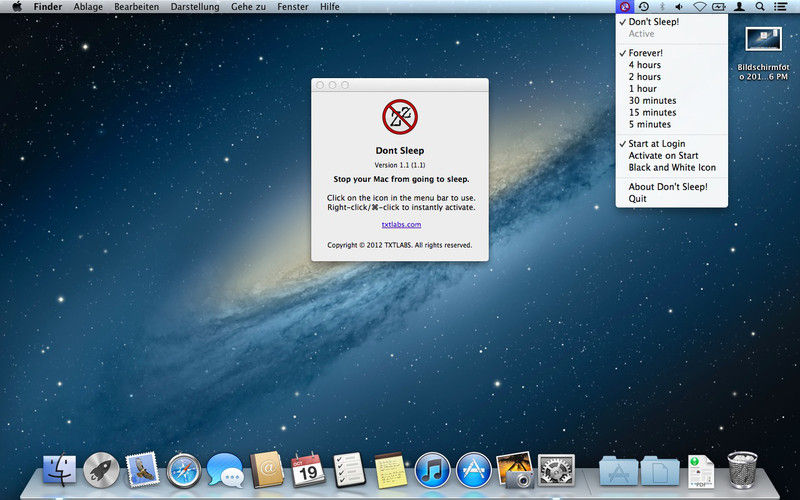This screenshot has width=800, height=500.
Task: Open iPhoto icon in Dock
Action: pyautogui.click(x=514, y=469)
